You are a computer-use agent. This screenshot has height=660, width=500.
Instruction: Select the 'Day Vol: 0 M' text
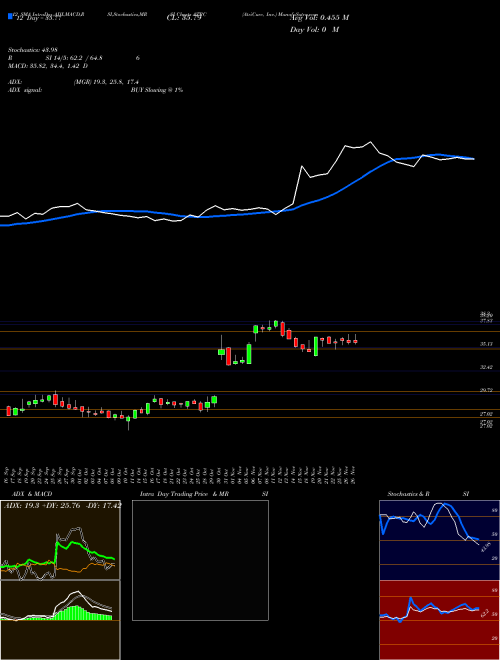(x=314, y=30)
